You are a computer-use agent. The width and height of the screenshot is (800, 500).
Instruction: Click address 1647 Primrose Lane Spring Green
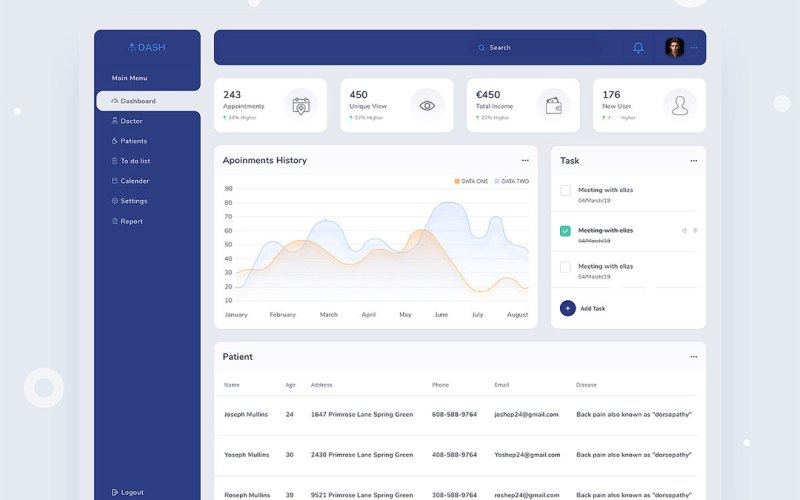[362, 414]
